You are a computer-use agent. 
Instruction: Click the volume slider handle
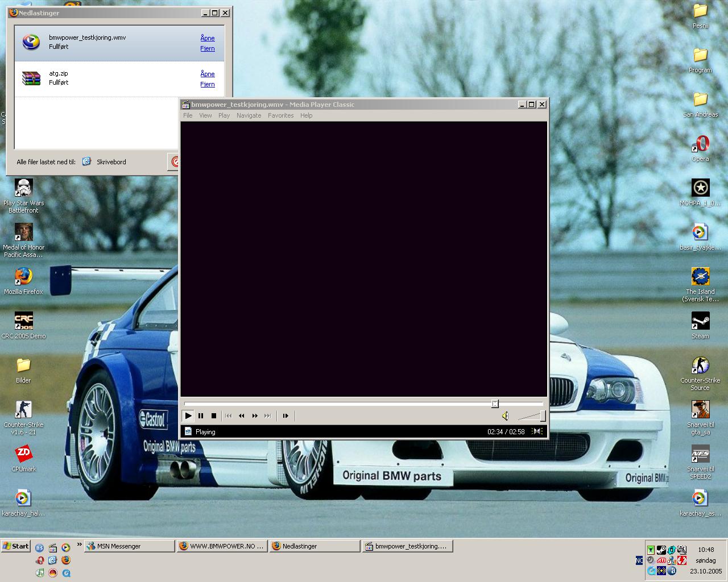pos(543,416)
